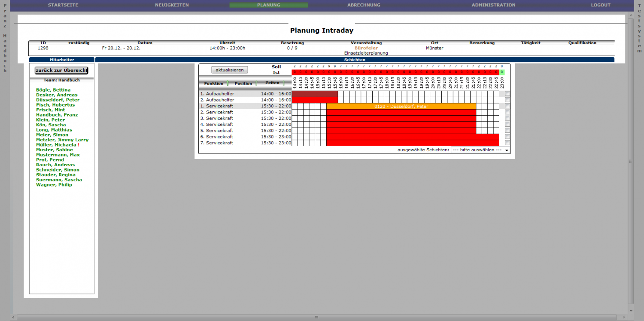The width and height of the screenshot is (644, 321).
Task: Select employee Wagner, Philip
Action: [x=54, y=185]
